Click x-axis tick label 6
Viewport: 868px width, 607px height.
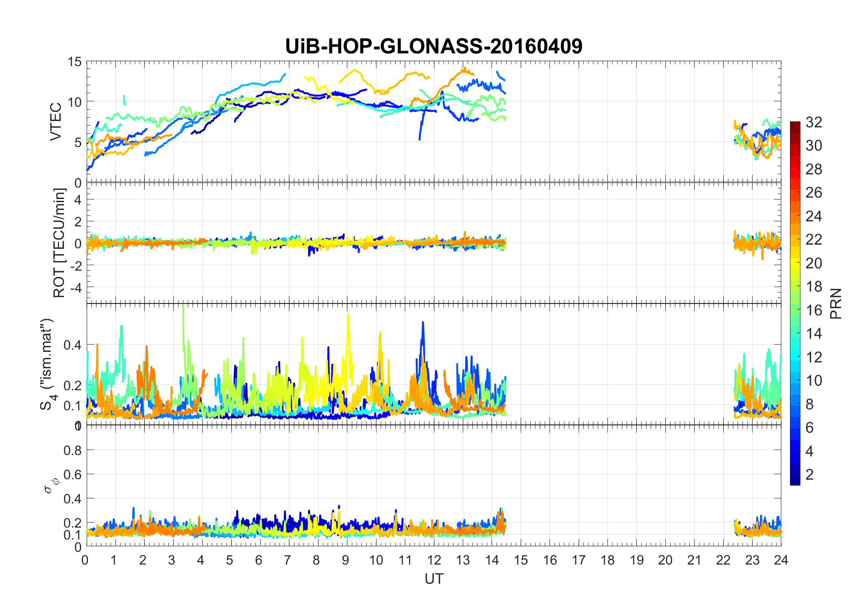[260, 560]
